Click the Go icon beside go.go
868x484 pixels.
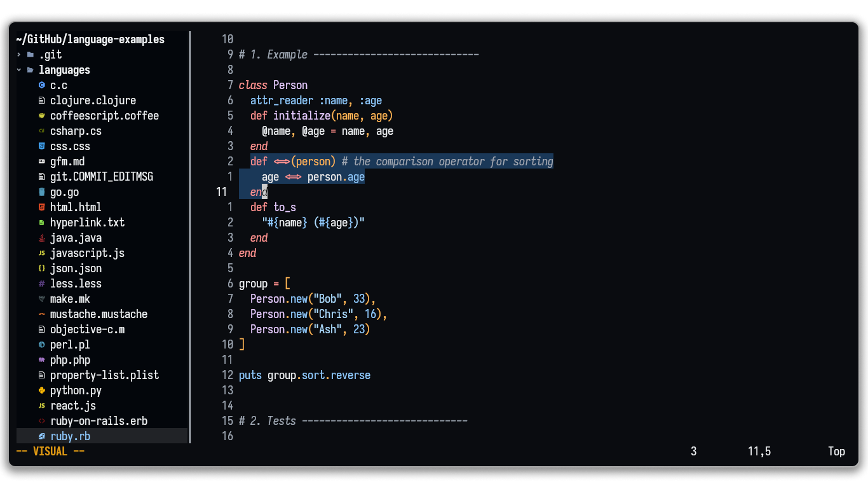pos(41,191)
